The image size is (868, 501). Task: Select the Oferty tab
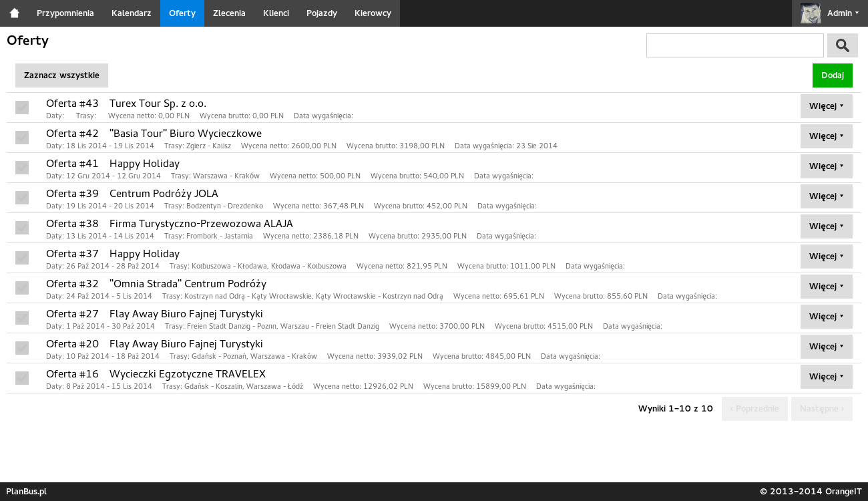click(182, 13)
